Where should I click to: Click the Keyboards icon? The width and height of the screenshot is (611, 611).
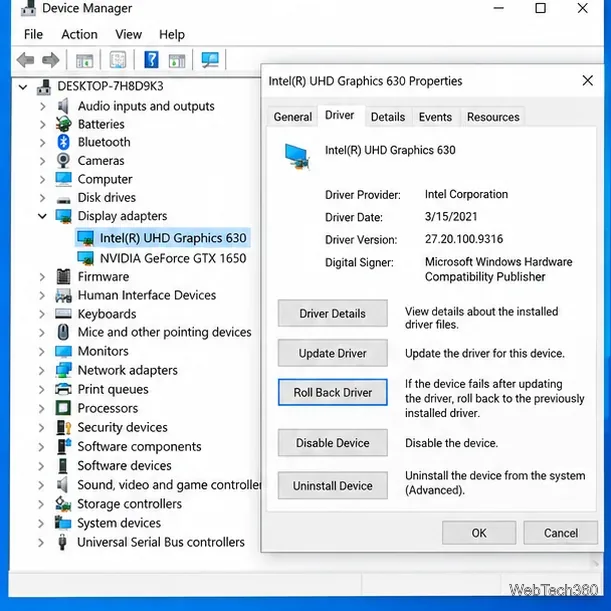[64, 313]
